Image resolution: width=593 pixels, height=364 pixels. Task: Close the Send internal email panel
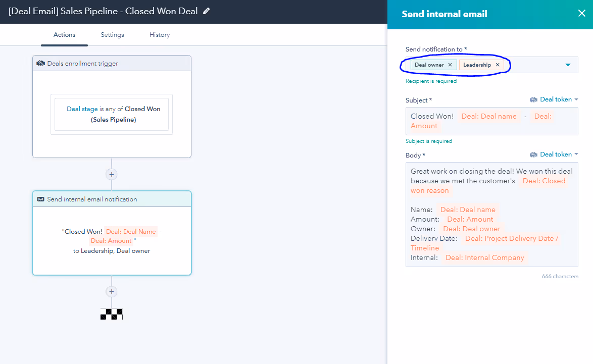pyautogui.click(x=581, y=13)
